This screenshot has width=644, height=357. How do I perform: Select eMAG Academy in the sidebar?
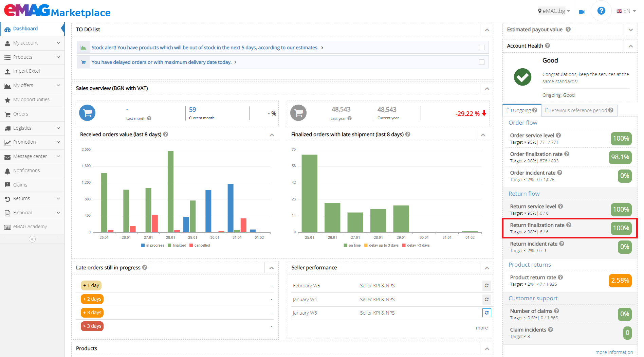pos(29,227)
